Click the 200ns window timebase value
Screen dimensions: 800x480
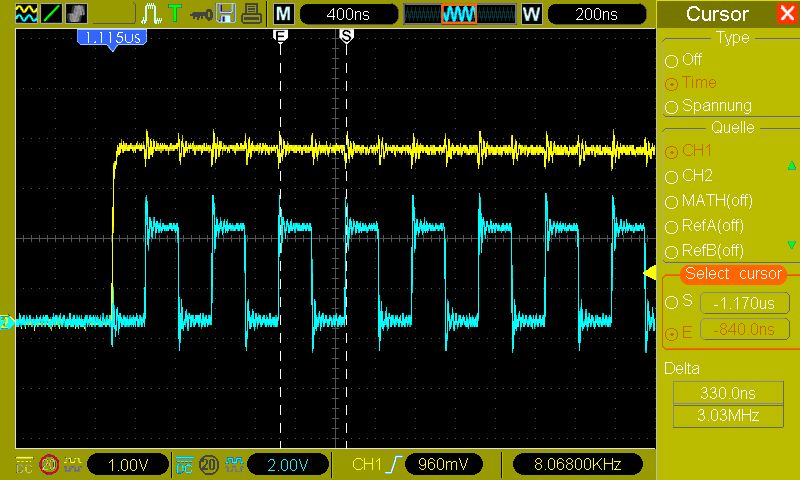click(596, 14)
